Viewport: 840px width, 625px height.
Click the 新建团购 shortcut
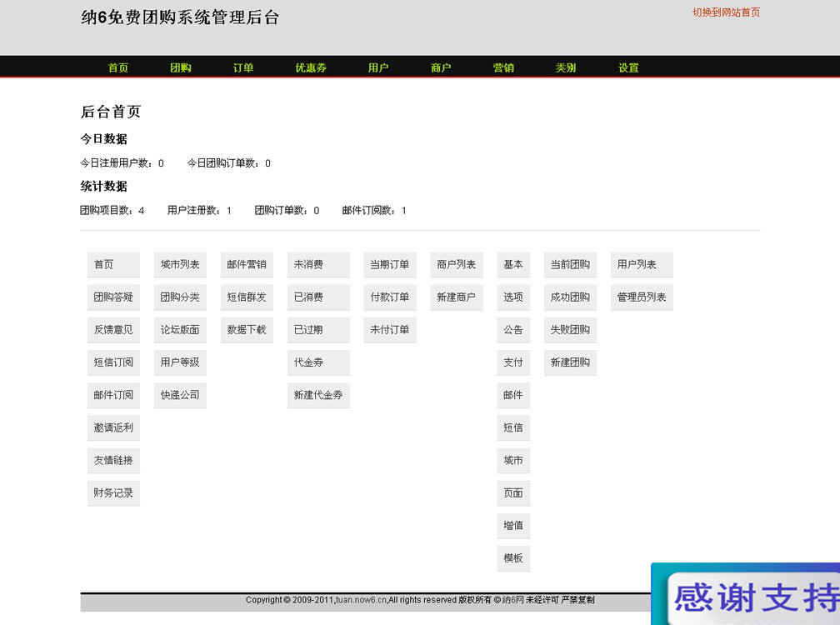click(571, 362)
